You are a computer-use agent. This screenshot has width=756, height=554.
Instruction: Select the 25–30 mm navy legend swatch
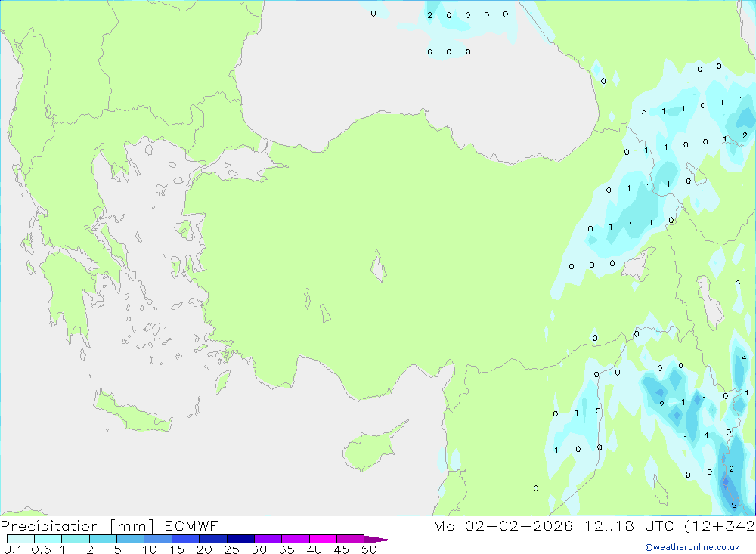coord(240,539)
